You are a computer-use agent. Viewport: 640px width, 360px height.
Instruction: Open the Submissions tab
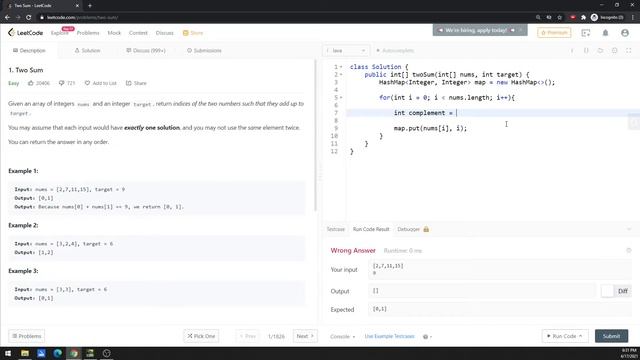click(204, 51)
